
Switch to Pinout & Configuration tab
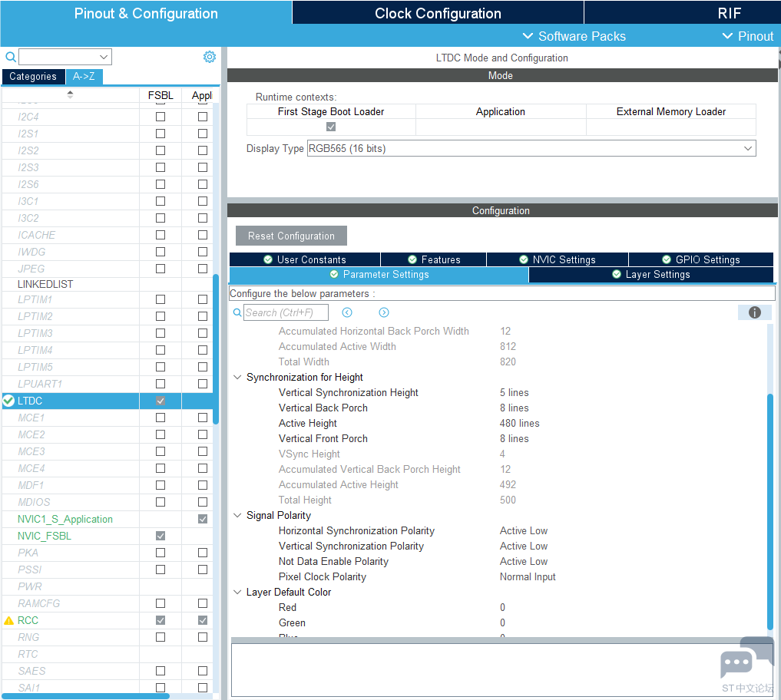pos(146,13)
